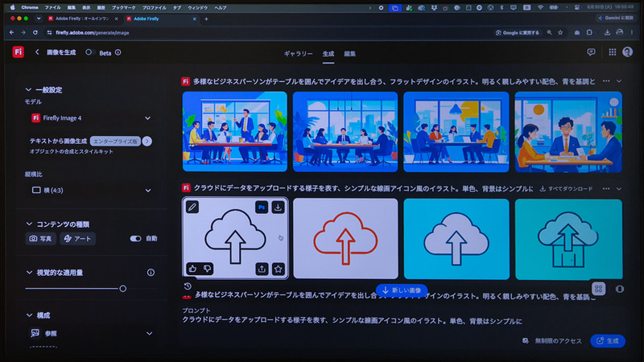The height and width of the screenshot is (362, 644).
Task: Click the 生成 generate button
Action: (608, 341)
